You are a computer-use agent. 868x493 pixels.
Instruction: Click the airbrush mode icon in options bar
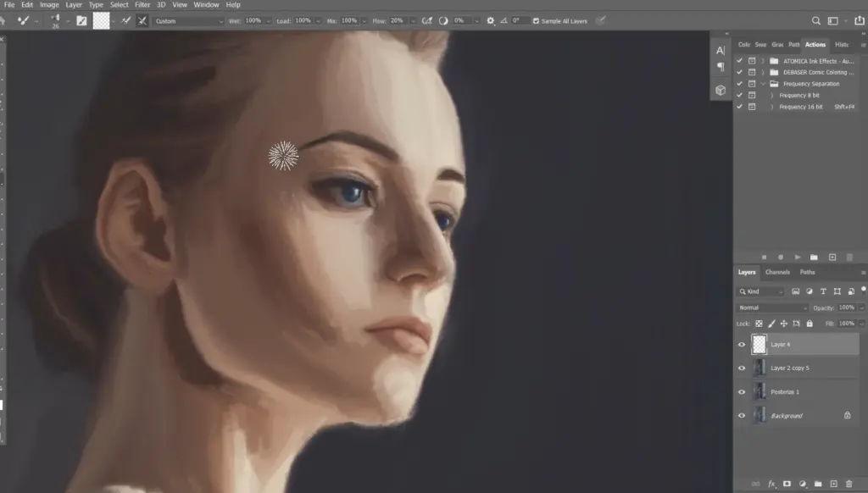(x=428, y=20)
